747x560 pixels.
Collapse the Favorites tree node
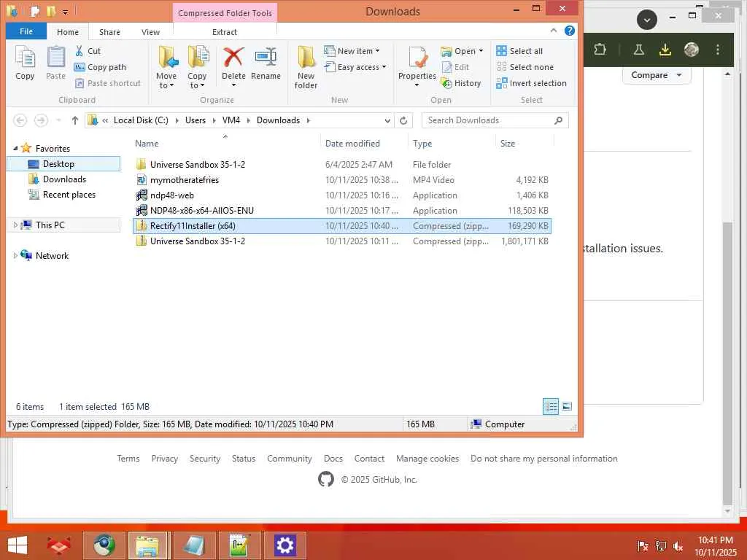tap(15, 148)
